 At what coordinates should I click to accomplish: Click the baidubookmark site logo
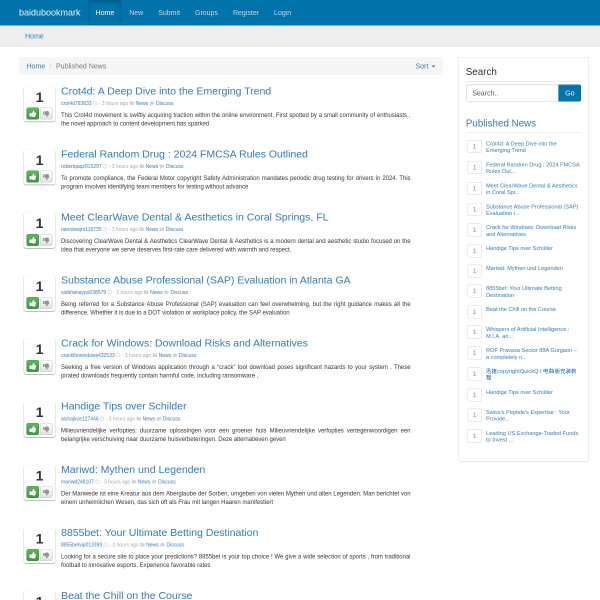pyautogui.click(x=50, y=13)
